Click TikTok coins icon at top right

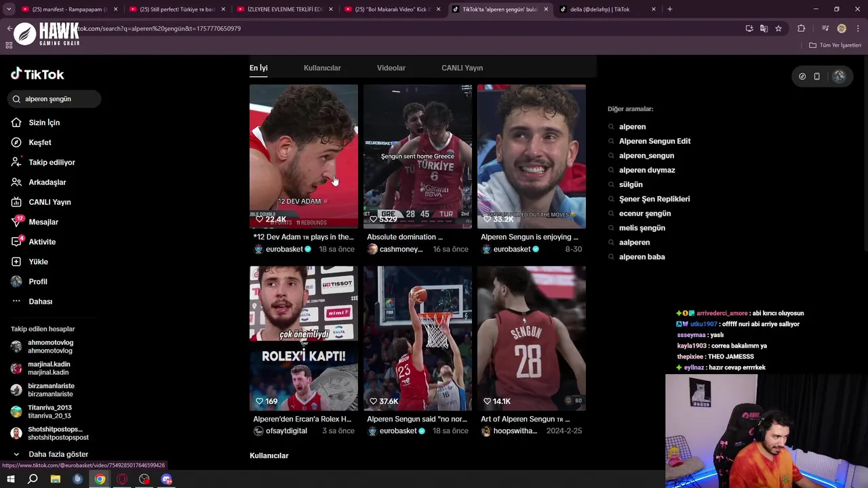point(802,77)
